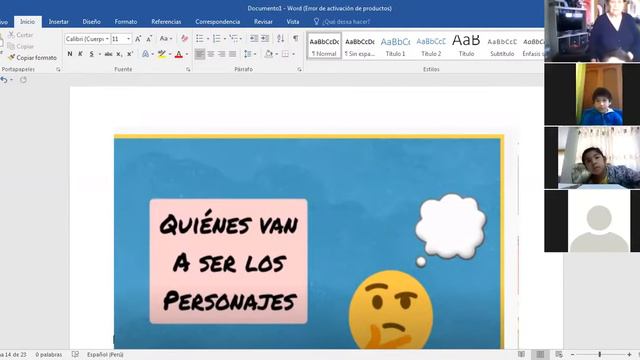Toggle italic formatting (K)
The width and height of the screenshot is (640, 360).
click(x=80, y=54)
